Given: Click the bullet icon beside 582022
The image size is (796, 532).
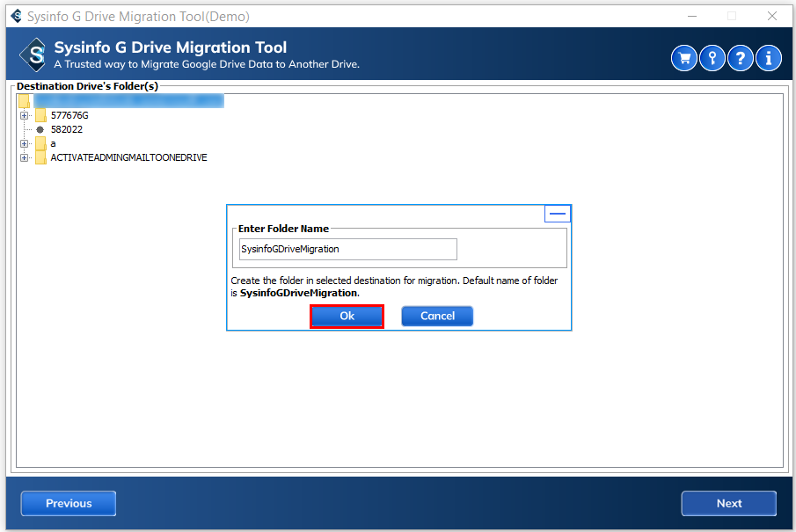Looking at the screenshot, I should [40, 129].
